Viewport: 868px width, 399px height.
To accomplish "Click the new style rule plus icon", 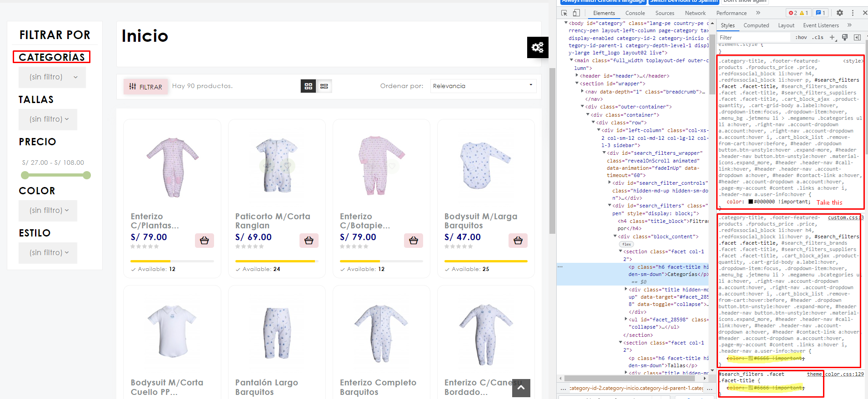I will tap(832, 38).
